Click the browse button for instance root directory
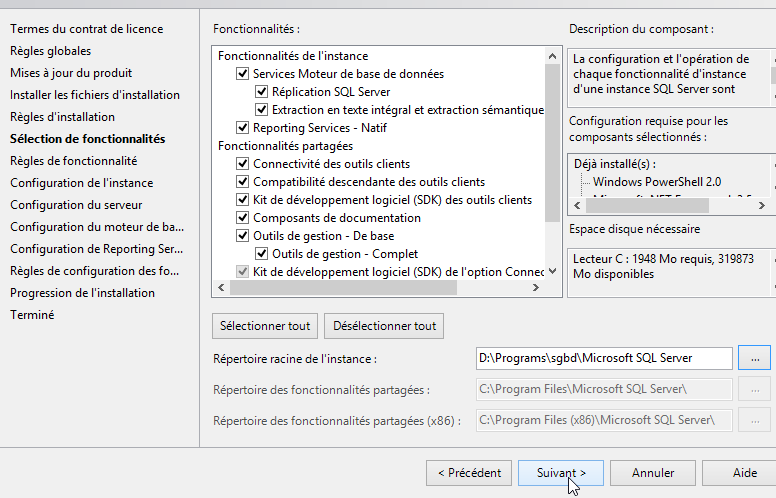This screenshot has height=498, width=776. click(x=755, y=358)
